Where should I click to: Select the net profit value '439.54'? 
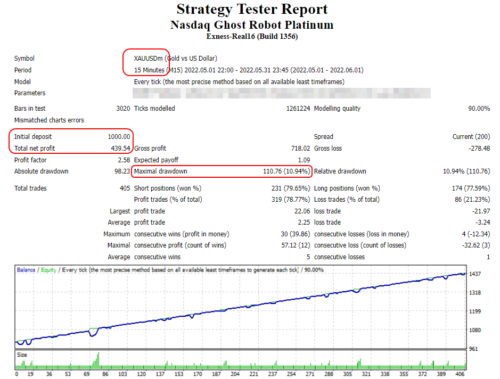(121, 148)
